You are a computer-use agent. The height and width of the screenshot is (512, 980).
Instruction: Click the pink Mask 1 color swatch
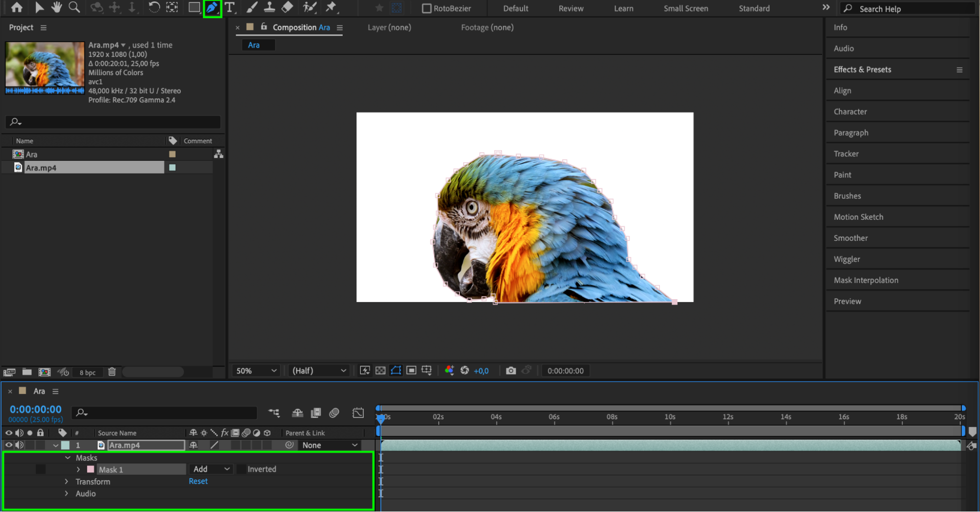[91, 469]
